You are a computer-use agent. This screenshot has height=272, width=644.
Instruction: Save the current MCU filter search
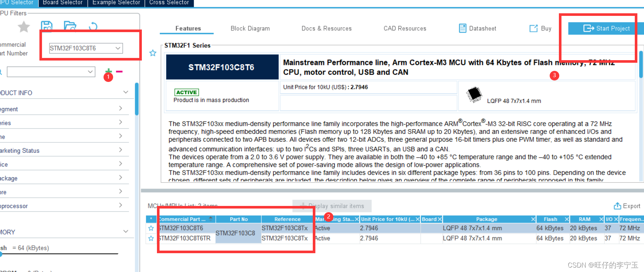point(46,26)
